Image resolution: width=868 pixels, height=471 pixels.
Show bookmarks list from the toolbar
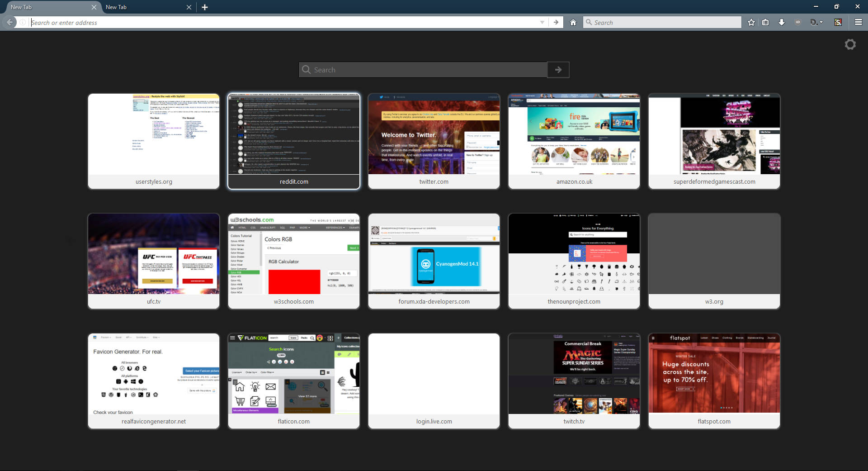pyautogui.click(x=765, y=22)
